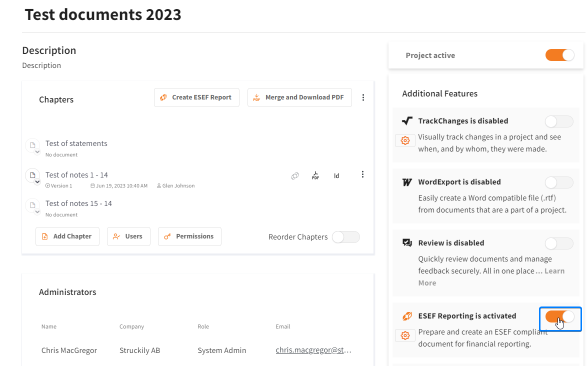Image resolution: width=588 pixels, height=366 pixels.
Task: Click the Company column header
Action: click(x=131, y=326)
